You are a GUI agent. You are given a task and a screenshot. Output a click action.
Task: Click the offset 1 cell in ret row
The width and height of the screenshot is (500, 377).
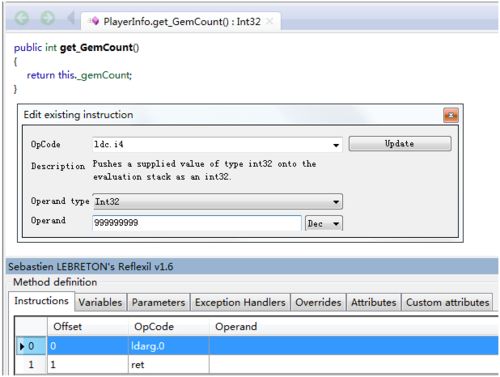[x=88, y=364]
